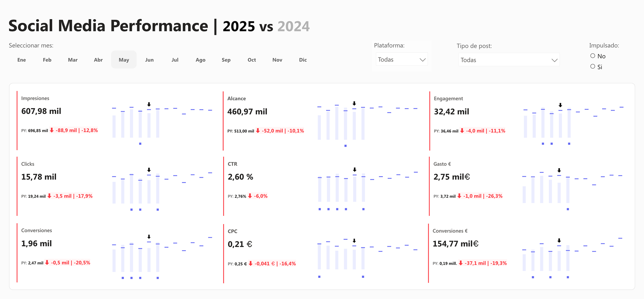This screenshot has width=644, height=299.
Task: Click the red decline arrow in the Conversiones € card
Action: point(460,263)
